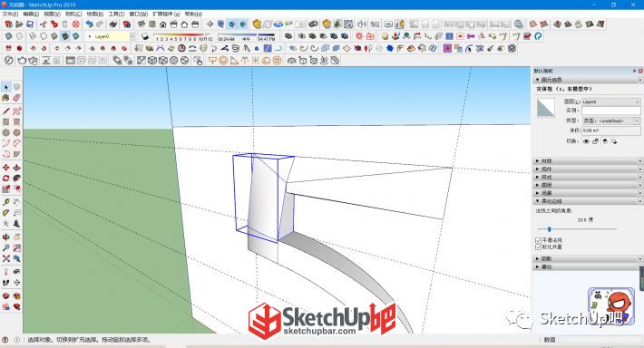
Task: Click the Cut scissors icon
Action: tap(44, 24)
